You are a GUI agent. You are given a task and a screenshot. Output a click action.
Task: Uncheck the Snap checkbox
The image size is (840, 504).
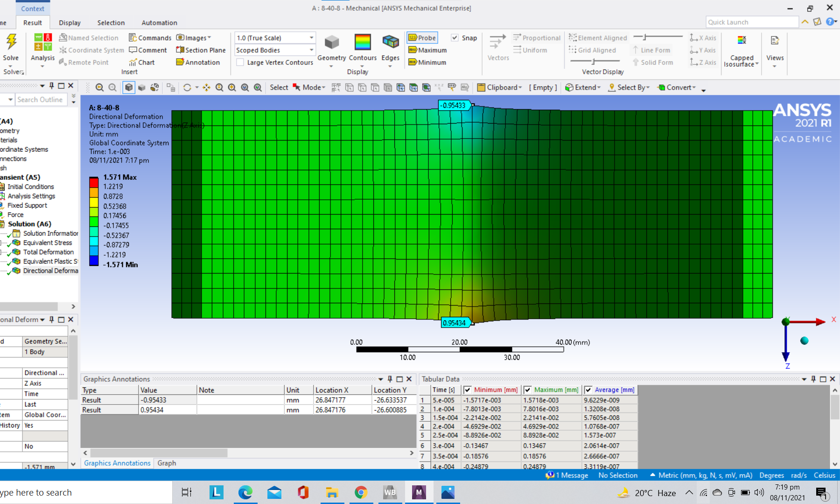(455, 38)
